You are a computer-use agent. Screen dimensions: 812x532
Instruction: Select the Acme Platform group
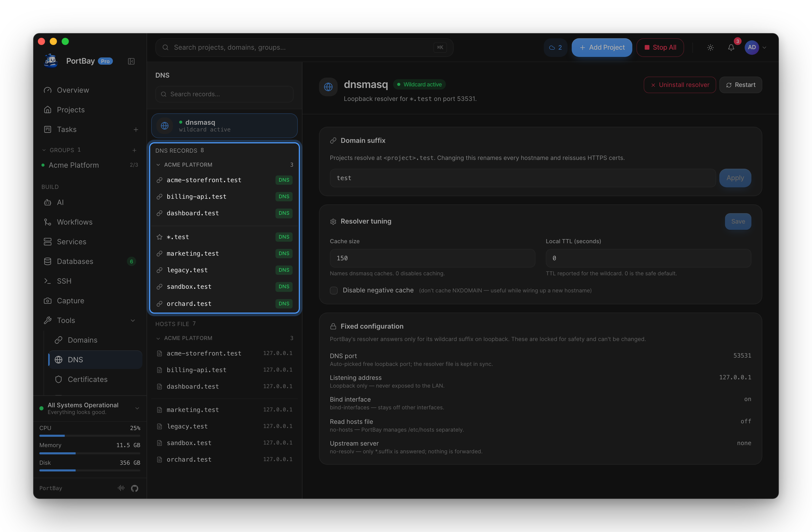90,165
